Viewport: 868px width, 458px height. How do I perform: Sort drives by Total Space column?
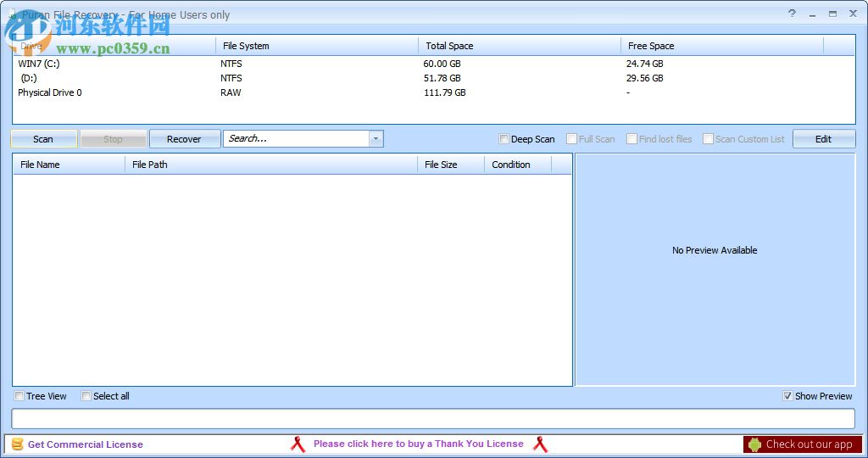520,46
